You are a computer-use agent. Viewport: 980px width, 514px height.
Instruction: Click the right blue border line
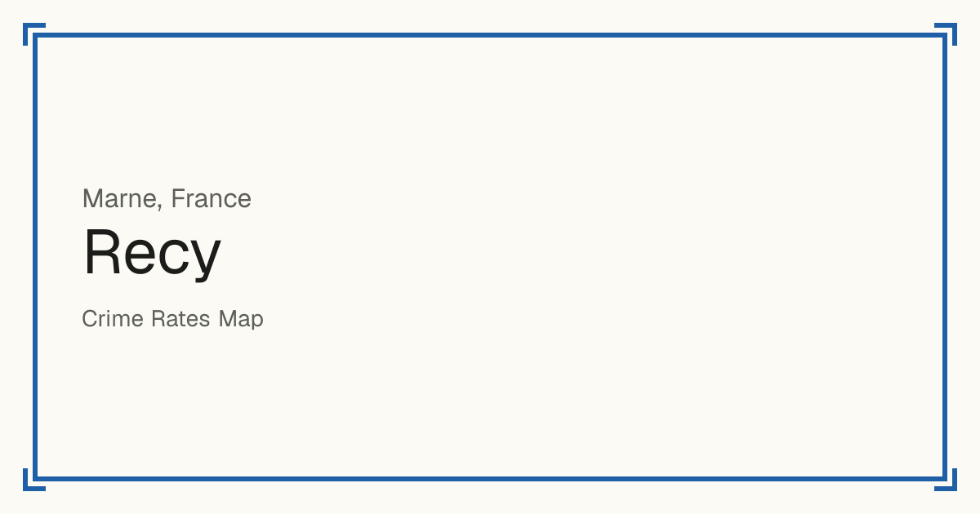click(945, 257)
